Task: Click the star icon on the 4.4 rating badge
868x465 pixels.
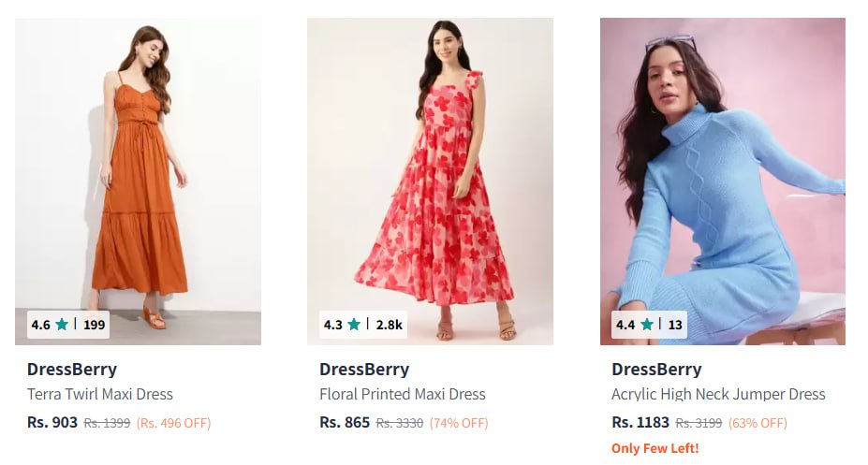Action: [x=647, y=325]
